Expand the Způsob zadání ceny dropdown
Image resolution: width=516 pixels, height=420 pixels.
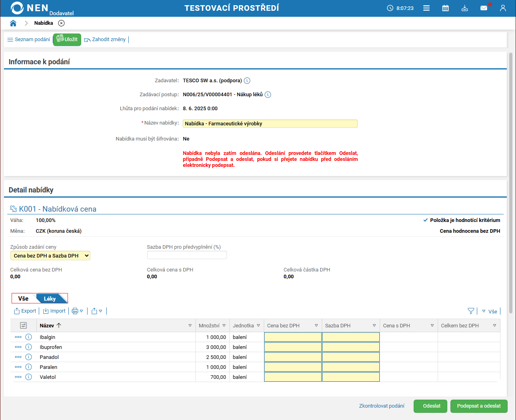(x=50, y=256)
